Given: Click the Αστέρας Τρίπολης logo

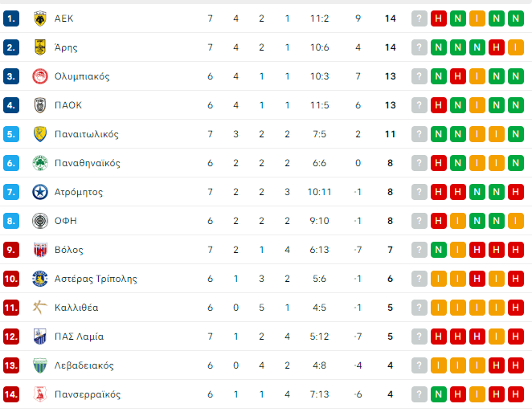Looking at the screenshot, I should [x=39, y=279].
